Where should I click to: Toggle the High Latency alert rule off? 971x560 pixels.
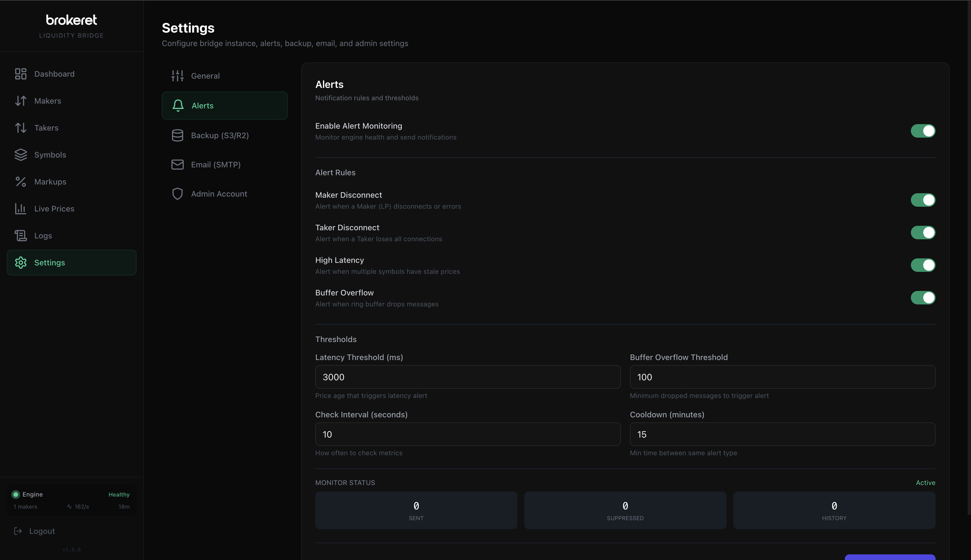point(922,265)
